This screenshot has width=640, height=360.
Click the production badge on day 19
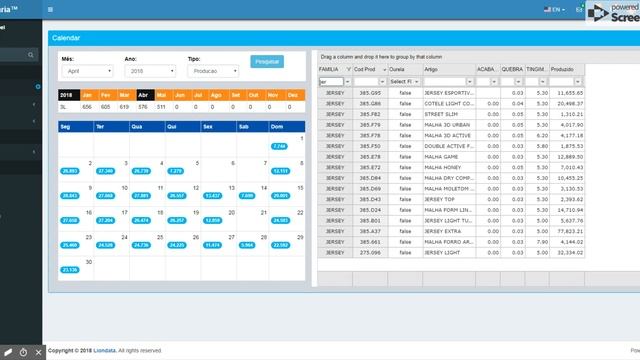[x=177, y=220]
